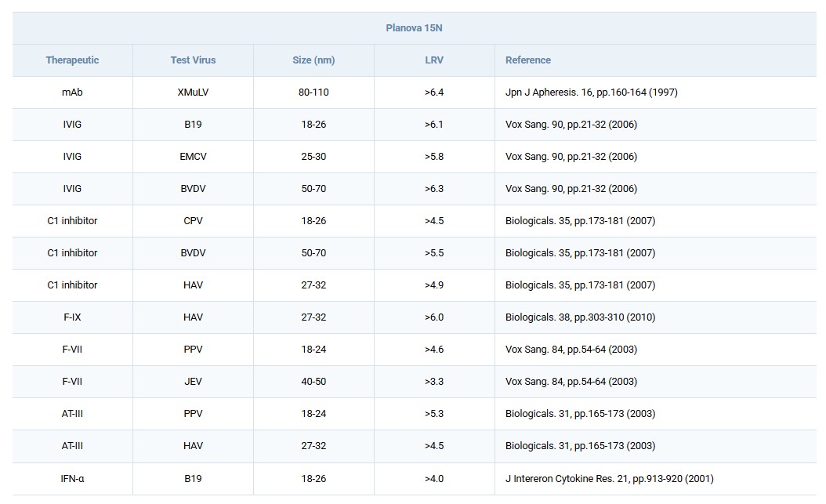Select the Reference column header
Image resolution: width=826 pixels, height=504 pixels.
click(x=528, y=60)
